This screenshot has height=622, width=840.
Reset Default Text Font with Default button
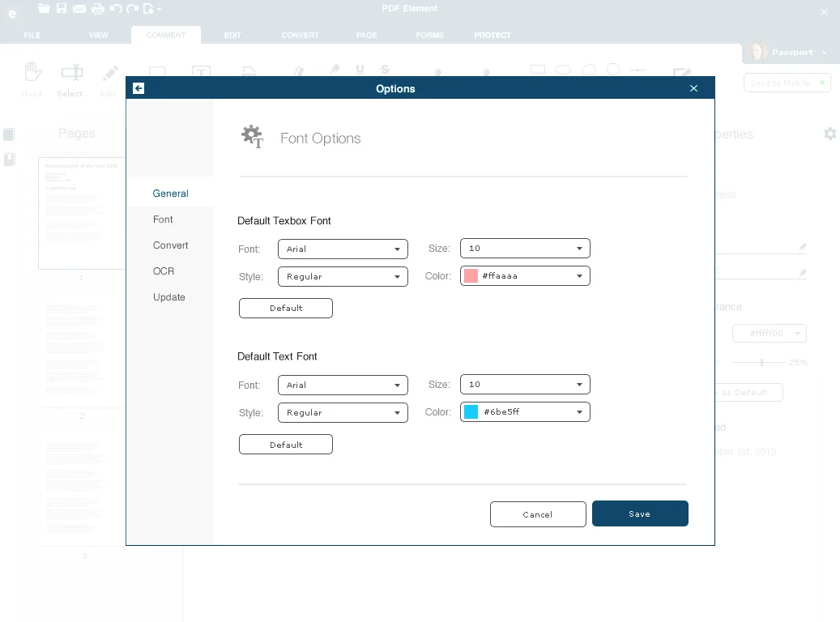286,445
